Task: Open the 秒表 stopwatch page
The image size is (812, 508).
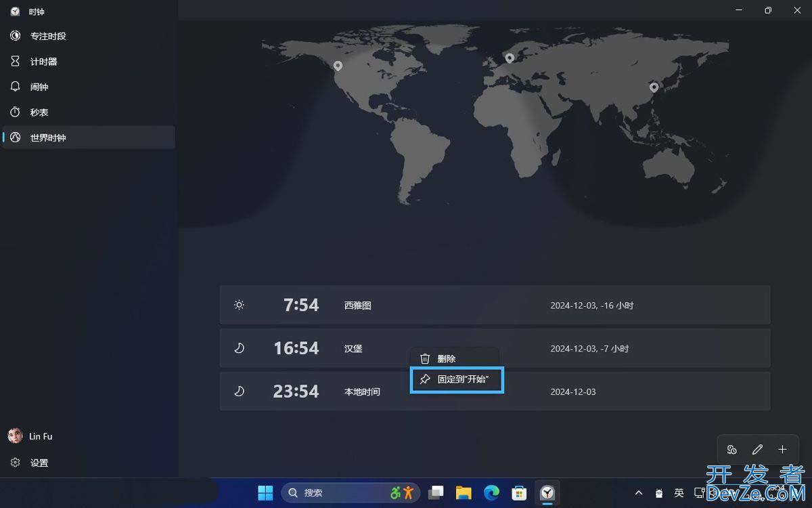Action: point(88,112)
